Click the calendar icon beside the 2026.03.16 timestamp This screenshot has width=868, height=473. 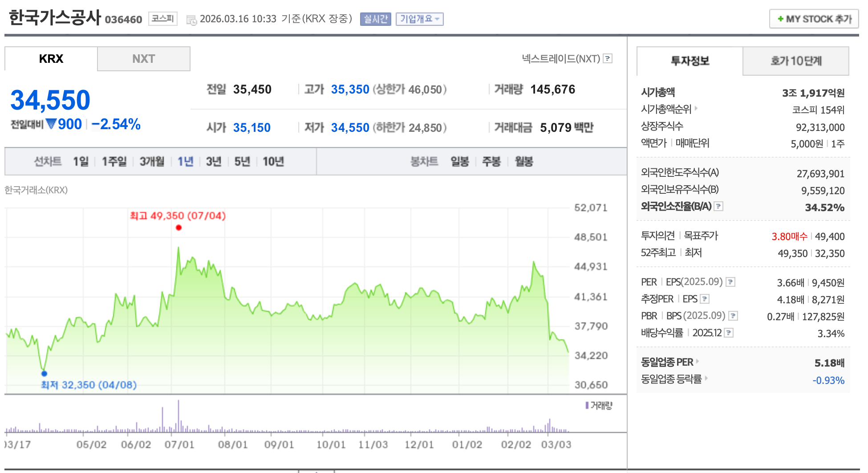(x=191, y=20)
